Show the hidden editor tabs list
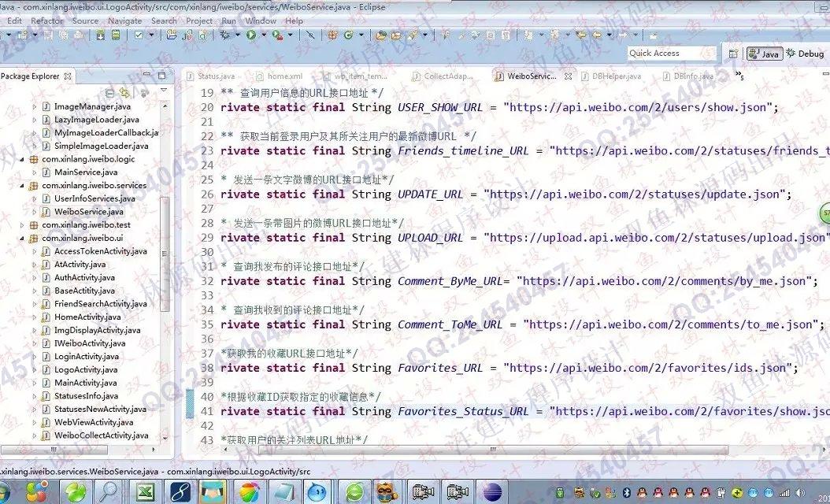This screenshot has height=504, width=830. pos(739,76)
